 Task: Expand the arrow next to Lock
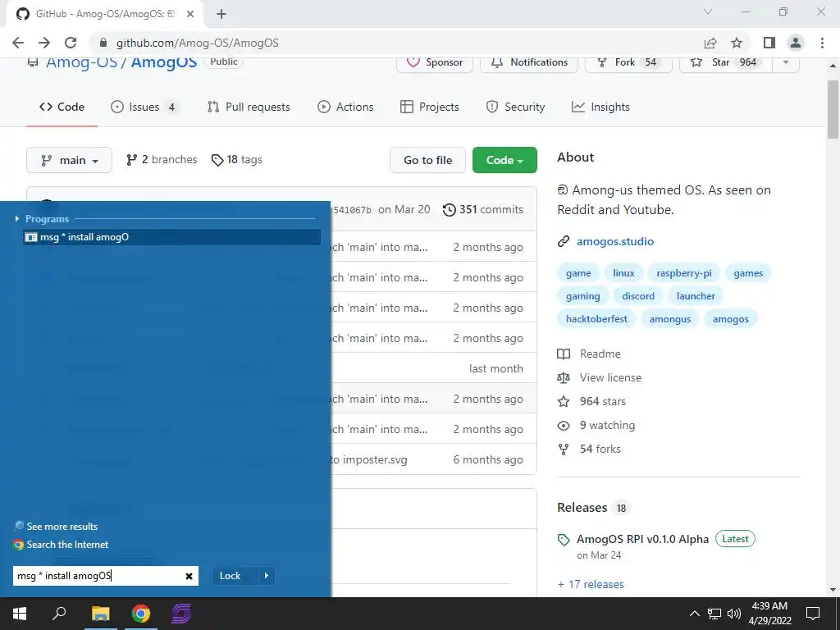coord(267,576)
